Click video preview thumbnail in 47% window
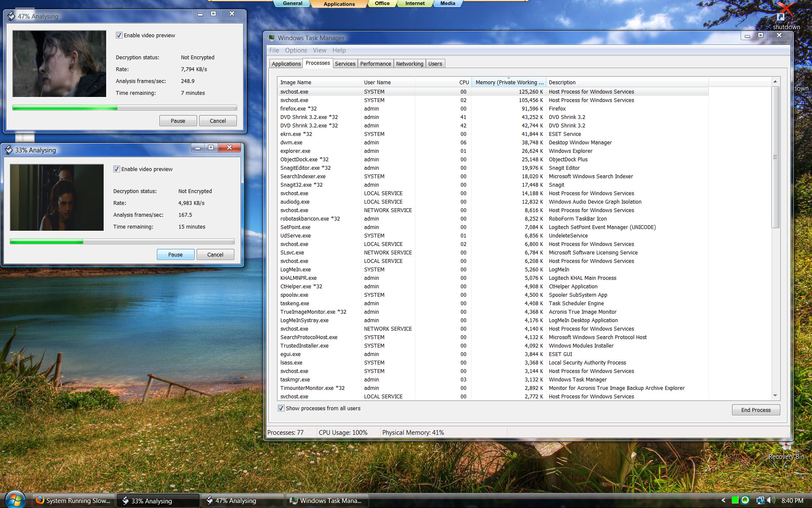Viewport: 812px width, 508px height. coord(59,63)
